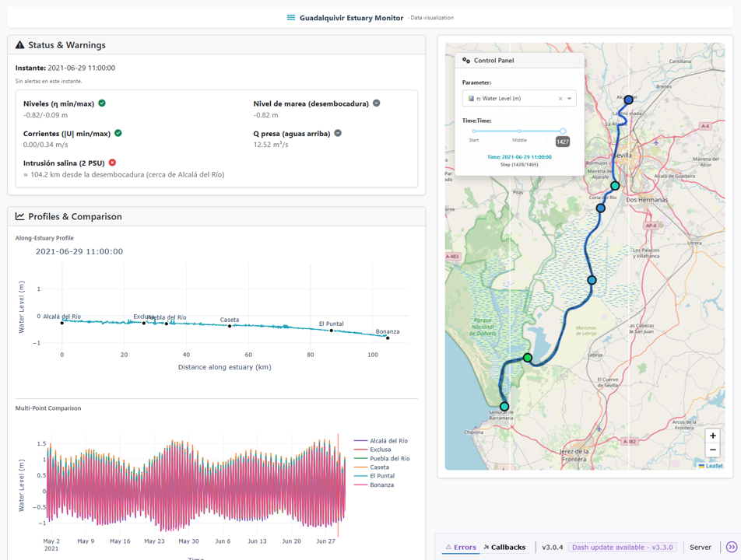
Task: Click the '≈ 104.2 km desde la desembocadura' text
Action: (x=124, y=174)
